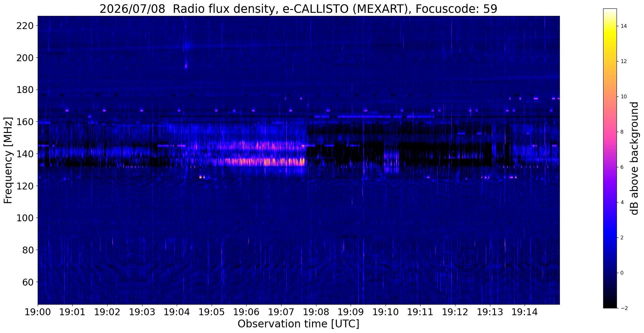This screenshot has width=644, height=333.
Task: Click the colorbar tick labeled 14
Action: coord(623,26)
